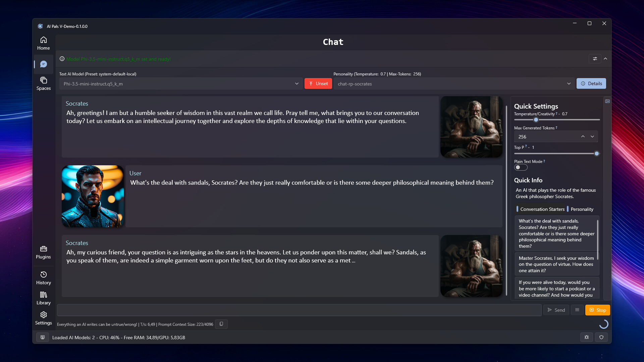Enable the Plain Text Mode toggle
Screen dimensions: 644x362
(521, 167)
